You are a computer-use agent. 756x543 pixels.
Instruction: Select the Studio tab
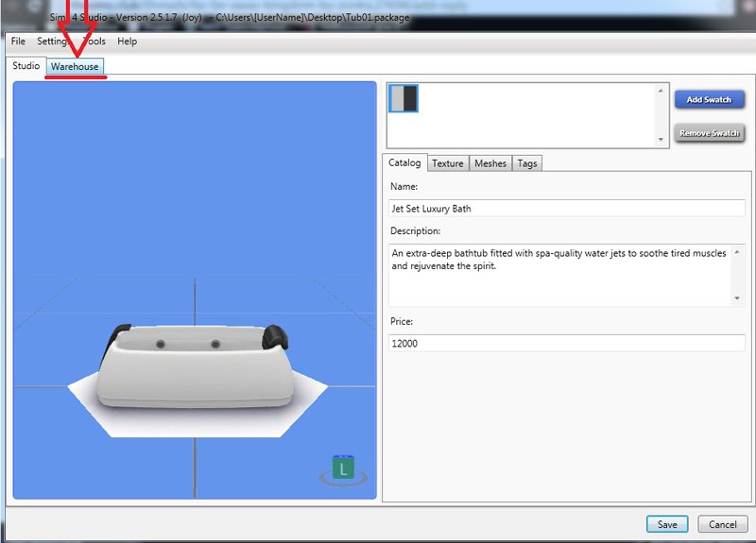click(x=26, y=66)
